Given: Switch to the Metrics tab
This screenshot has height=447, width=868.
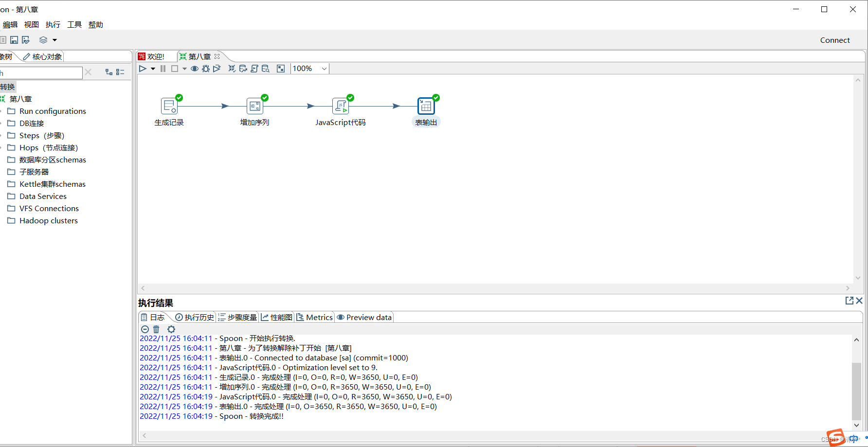Looking at the screenshot, I should tap(315, 317).
